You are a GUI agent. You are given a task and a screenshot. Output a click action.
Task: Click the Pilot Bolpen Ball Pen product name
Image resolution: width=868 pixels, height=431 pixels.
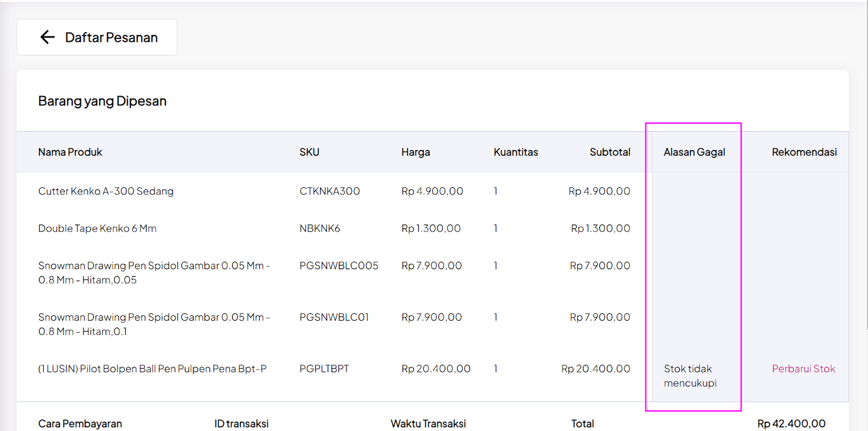point(152,369)
